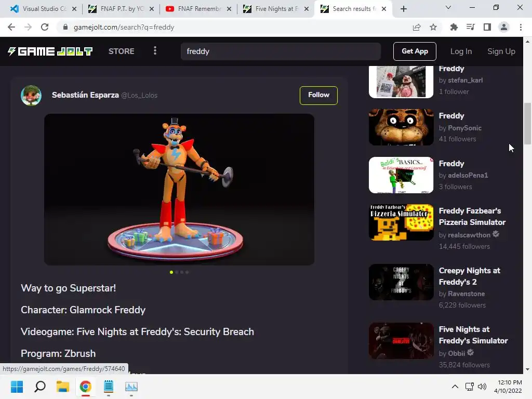Viewport: 532px width, 399px height.
Task: Open the Game Jolt more options dots menu
Action: click(x=155, y=51)
